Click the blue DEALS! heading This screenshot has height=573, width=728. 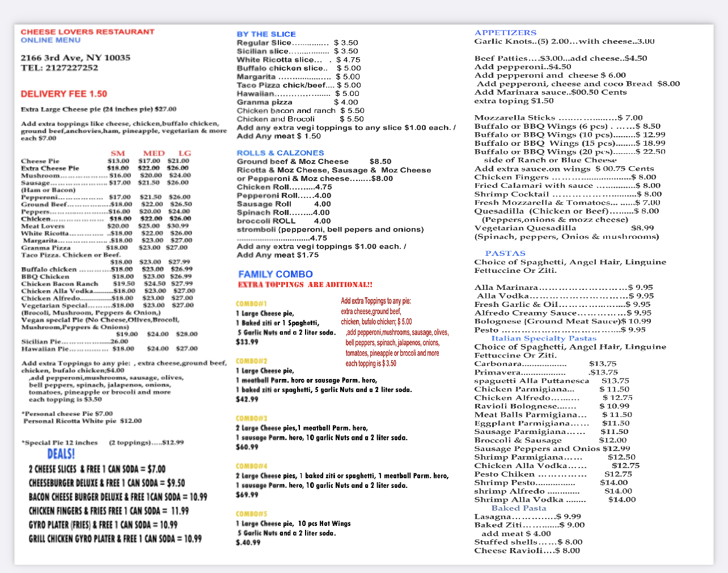(x=61, y=454)
